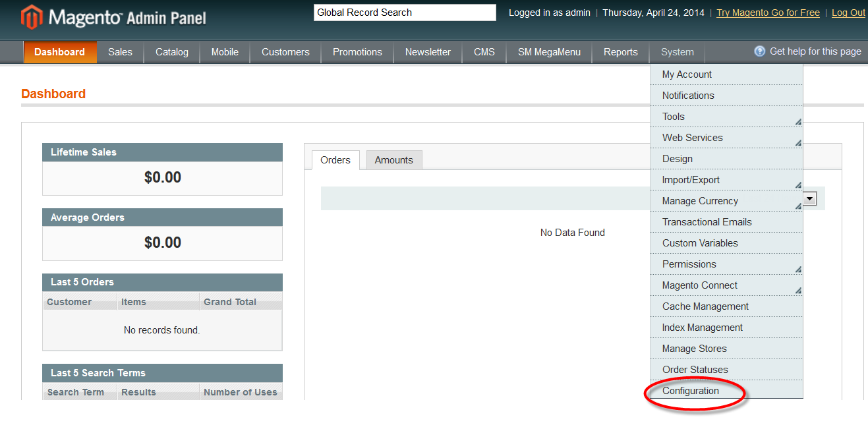868x431 pixels.
Task: Open Cache Management
Action: [726, 306]
